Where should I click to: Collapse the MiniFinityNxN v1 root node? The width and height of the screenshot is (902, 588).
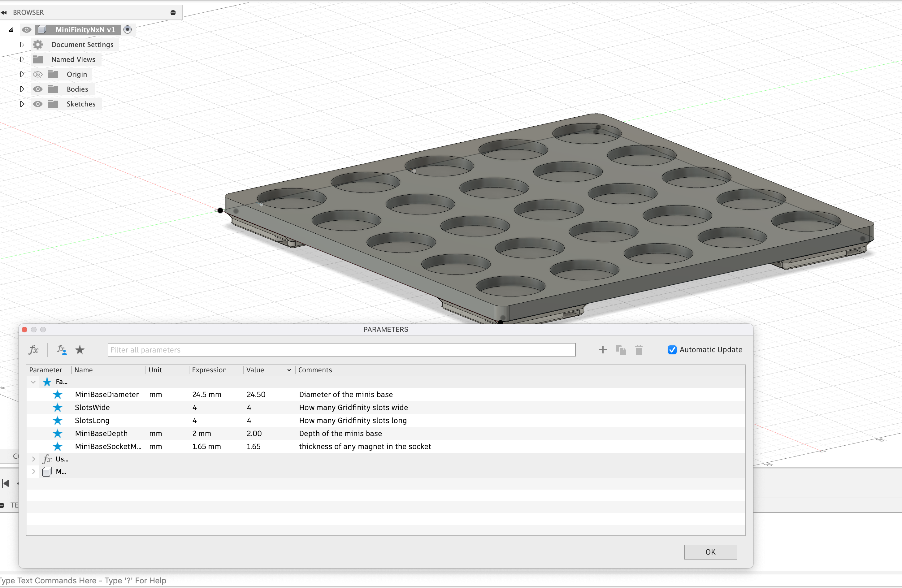[x=11, y=29]
